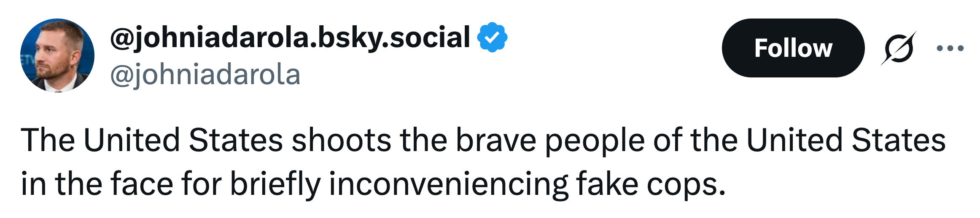980x218 pixels.
Task: Click the blue verified checkmark badge
Action: (492, 37)
